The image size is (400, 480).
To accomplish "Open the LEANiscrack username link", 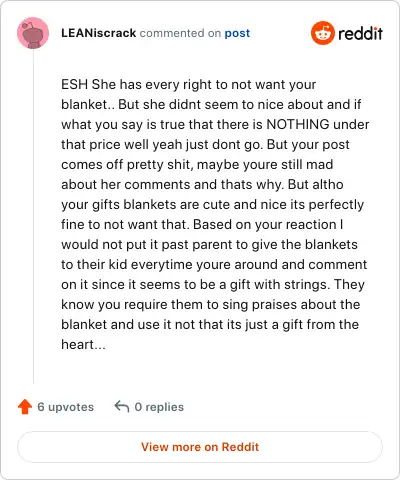I will pos(99,33).
